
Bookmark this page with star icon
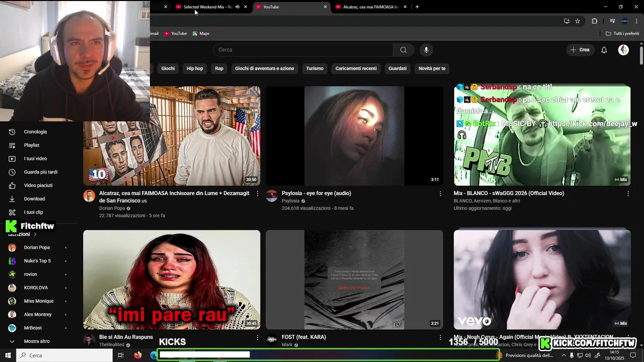578,21
